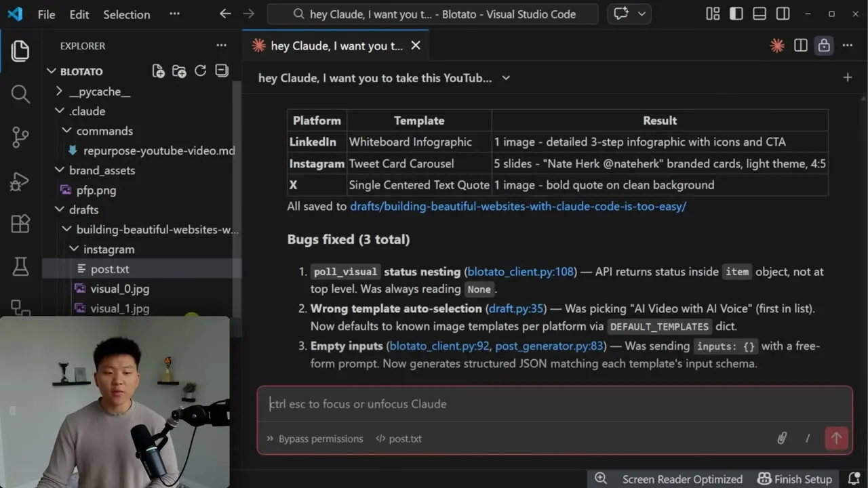This screenshot has width=868, height=488.
Task: Open the overflow menu ellipsis in menu bar
Action: click(x=174, y=14)
